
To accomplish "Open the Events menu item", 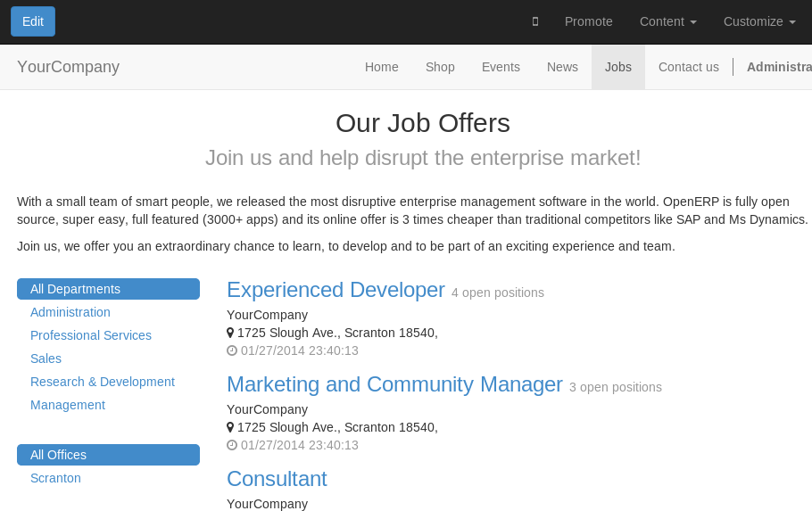I will click(x=501, y=67).
